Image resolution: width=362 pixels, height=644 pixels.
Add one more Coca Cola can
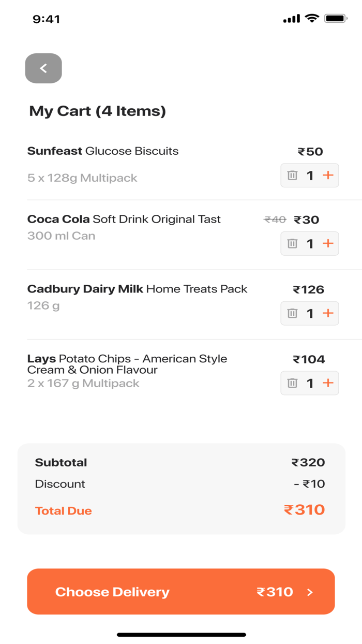point(328,243)
